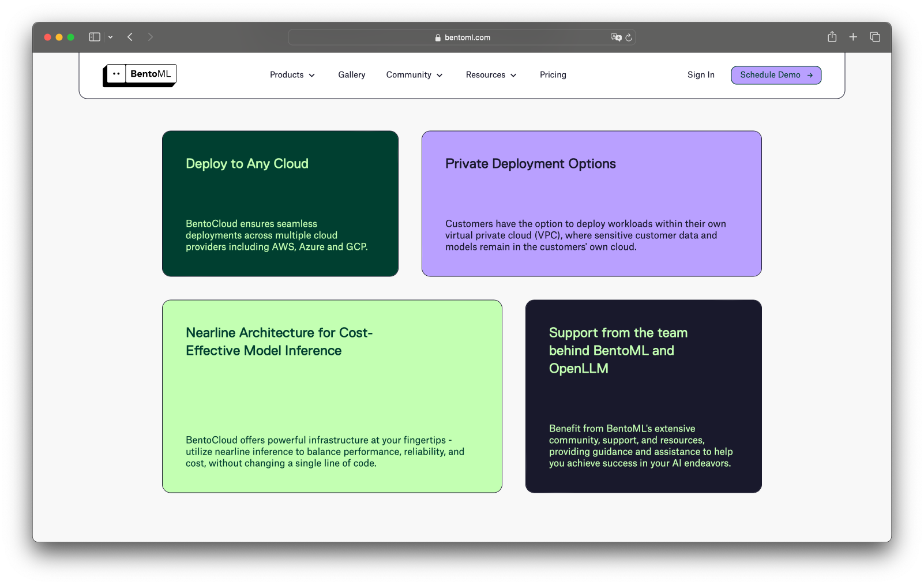Expand the Products dropdown menu
The height and width of the screenshot is (585, 924).
pos(292,75)
